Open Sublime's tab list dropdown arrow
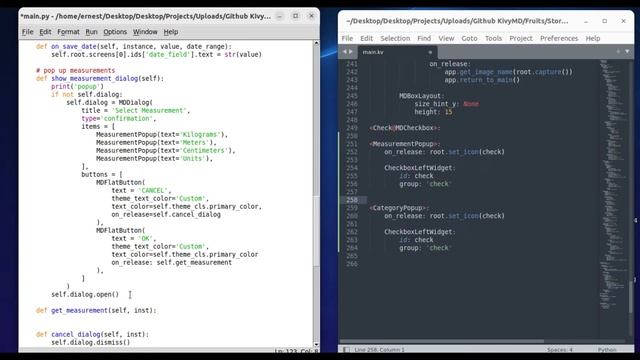The image size is (640, 360). 627,51
